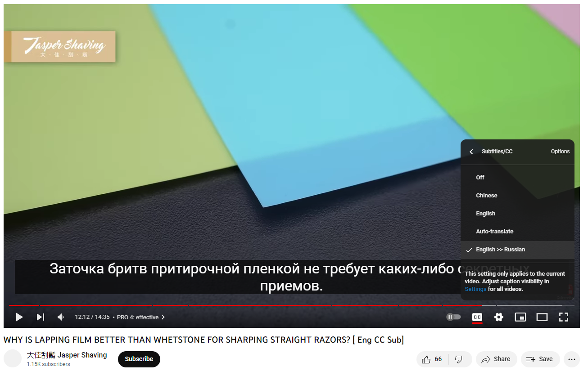Choose the Auto-translate option
Viewport: 588px width, 371px height.
click(x=494, y=231)
